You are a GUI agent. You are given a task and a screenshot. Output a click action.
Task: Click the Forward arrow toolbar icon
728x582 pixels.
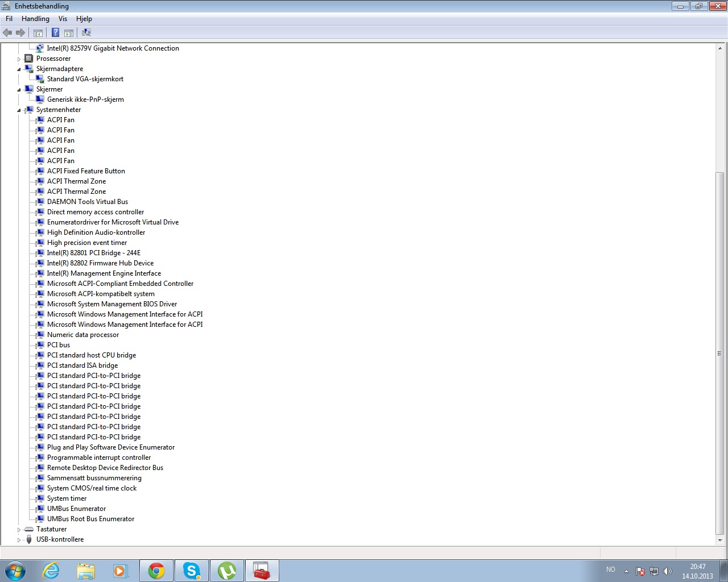(x=20, y=32)
